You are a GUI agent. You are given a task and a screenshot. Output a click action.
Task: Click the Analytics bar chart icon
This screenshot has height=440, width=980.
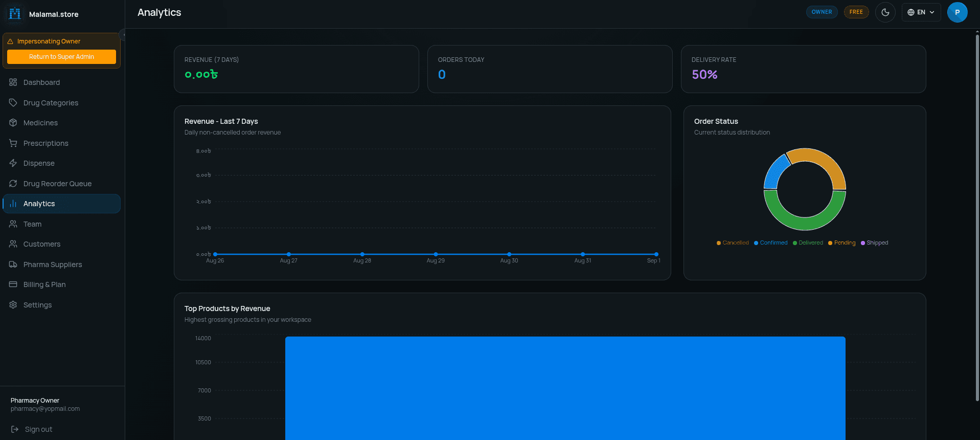13,204
